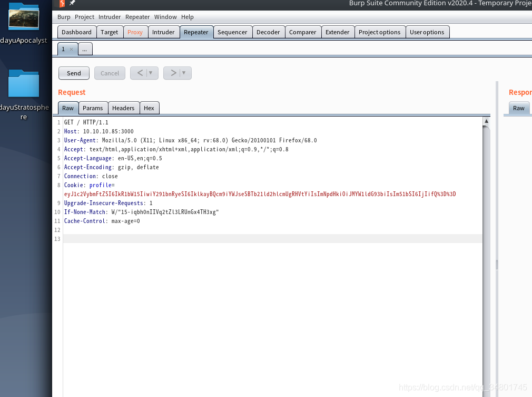
Task: Click the Cache-Control: max-age=0 line
Action: tap(102, 221)
